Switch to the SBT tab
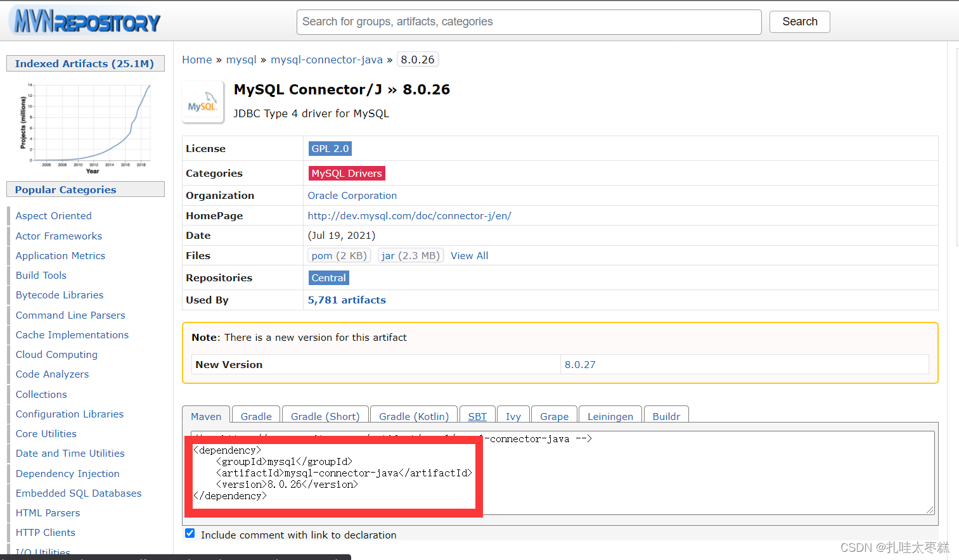The width and height of the screenshot is (959, 560). coord(477,416)
